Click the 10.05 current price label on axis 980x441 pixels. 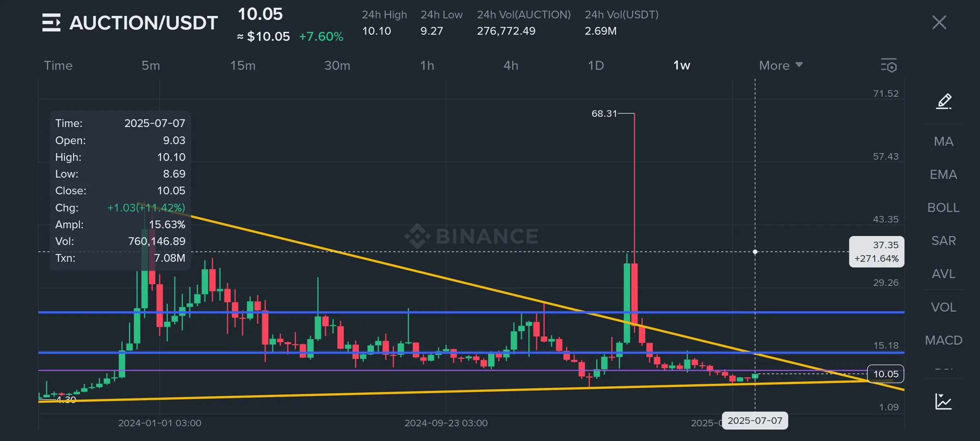point(885,374)
